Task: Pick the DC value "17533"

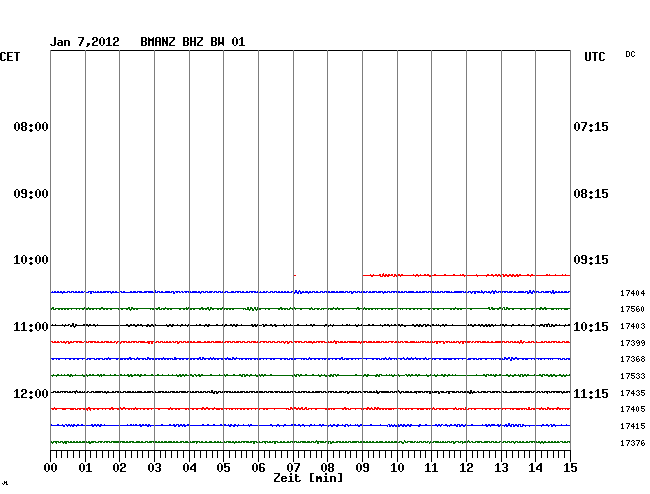Action: [x=633, y=376]
